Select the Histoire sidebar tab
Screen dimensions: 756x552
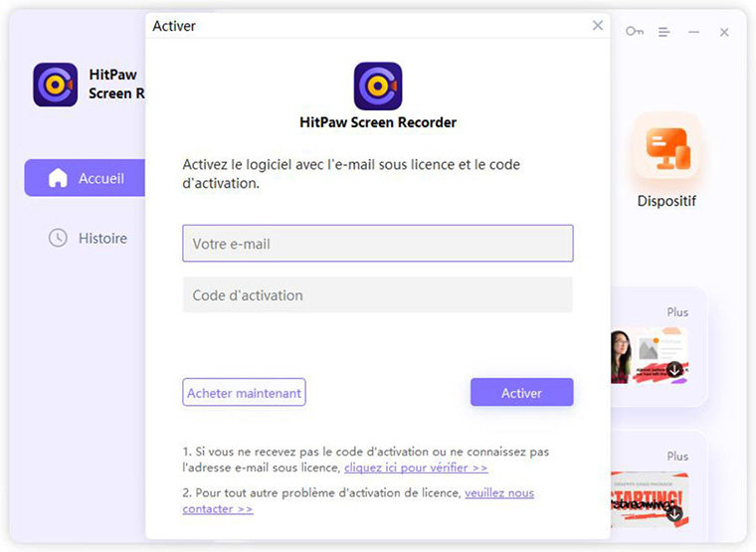pyautogui.click(x=87, y=238)
